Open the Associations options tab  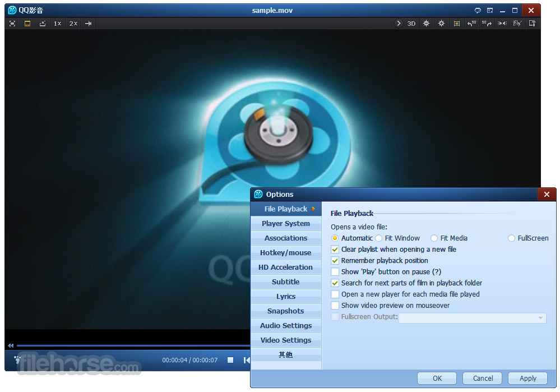(286, 238)
